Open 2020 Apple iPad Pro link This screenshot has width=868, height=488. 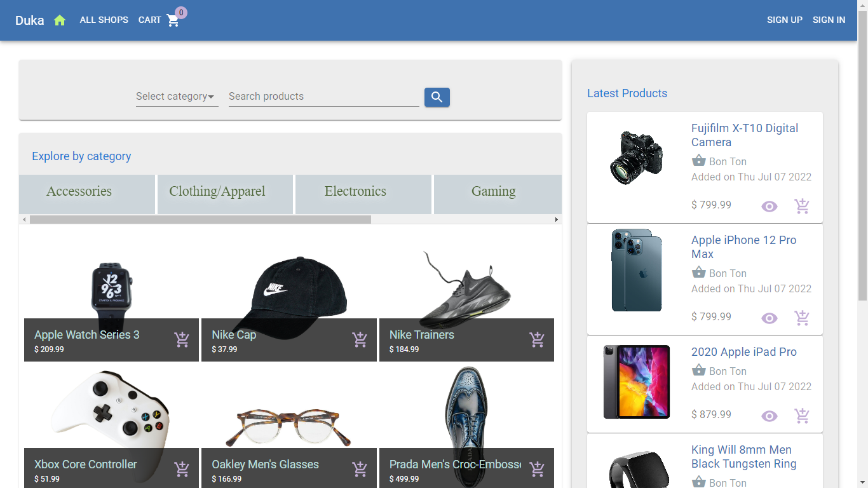pyautogui.click(x=744, y=352)
